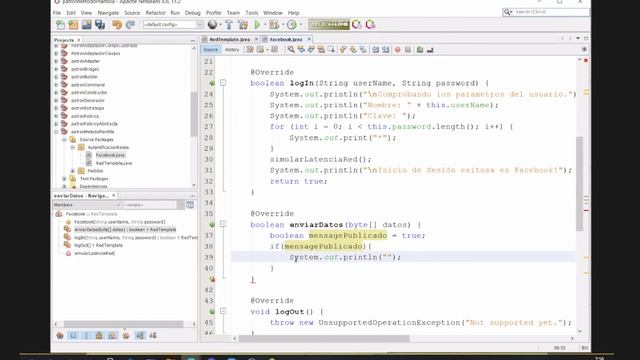
Task: Collapse the patronMetodoPlantilla project node
Action: point(56,131)
